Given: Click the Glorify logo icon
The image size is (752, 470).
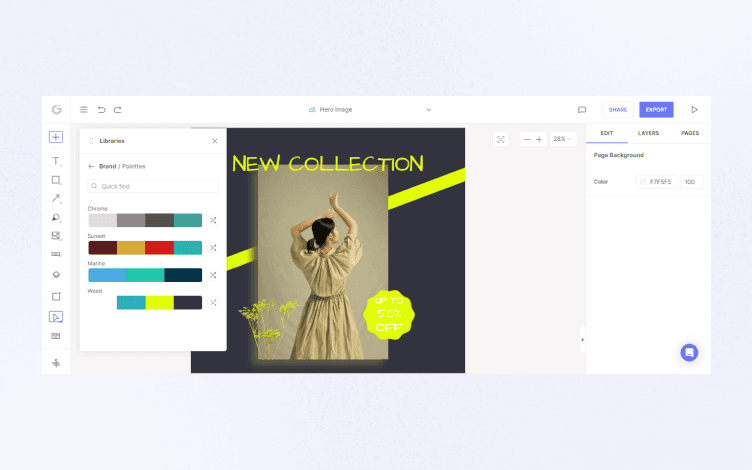Looking at the screenshot, I should [57, 109].
